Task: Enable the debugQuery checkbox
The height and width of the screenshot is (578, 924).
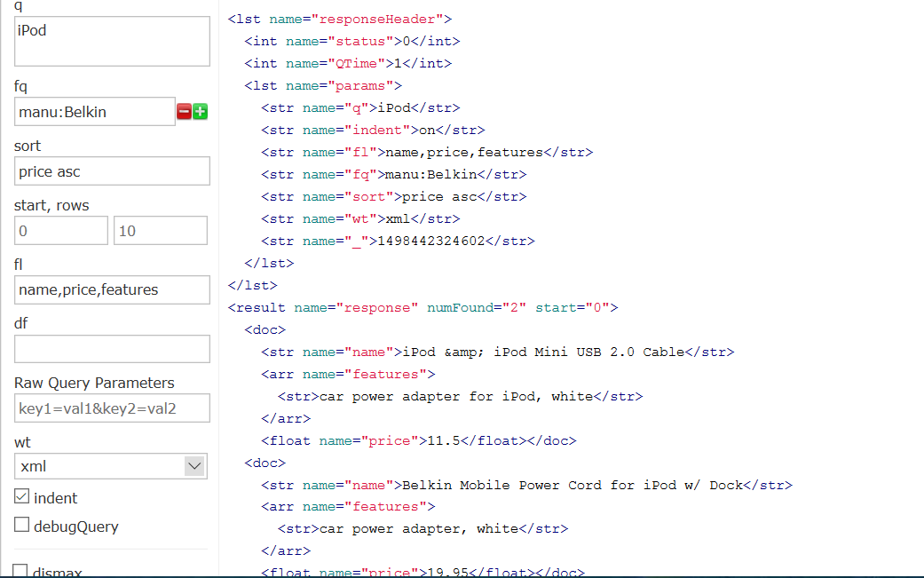Action: point(22,525)
